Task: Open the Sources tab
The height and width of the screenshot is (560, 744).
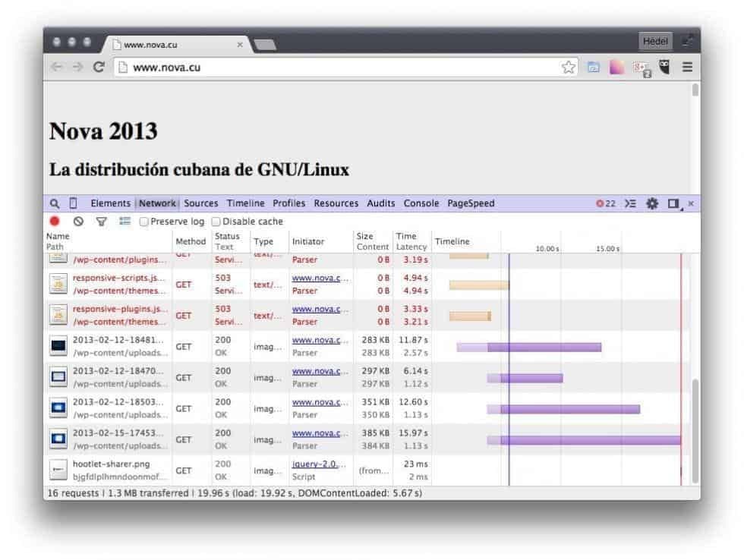Action: click(x=201, y=203)
